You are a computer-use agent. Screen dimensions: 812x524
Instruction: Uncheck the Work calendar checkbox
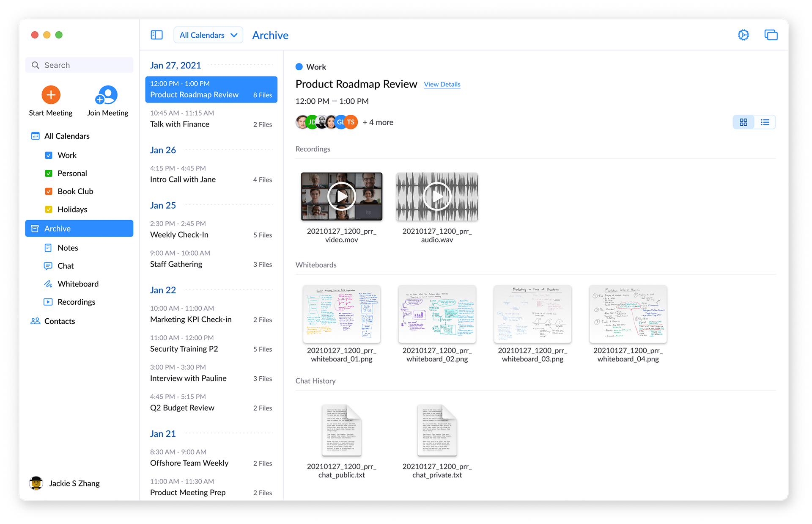click(49, 155)
